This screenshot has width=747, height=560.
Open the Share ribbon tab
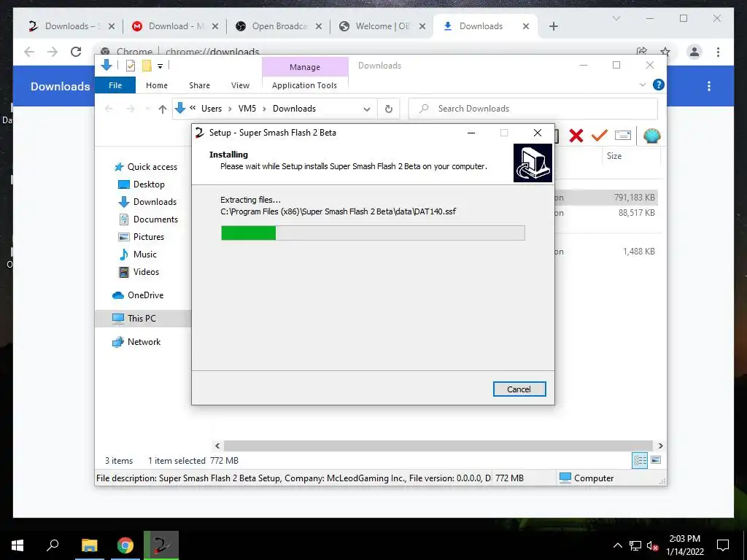[x=199, y=85]
